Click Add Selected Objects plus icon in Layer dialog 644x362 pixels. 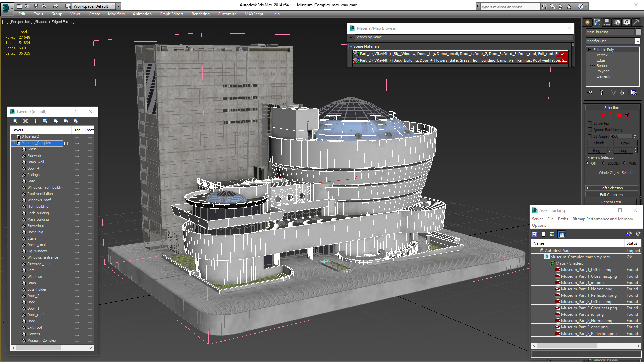click(x=36, y=121)
